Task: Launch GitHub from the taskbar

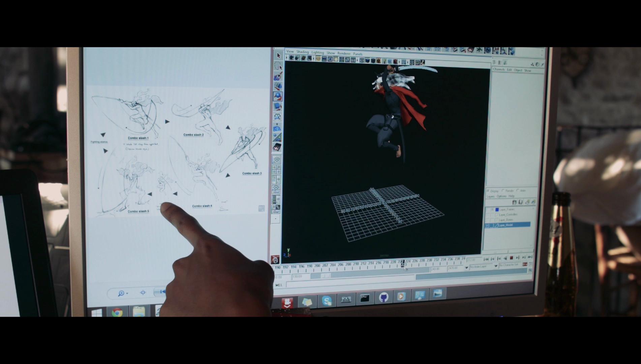Action: [x=383, y=298]
